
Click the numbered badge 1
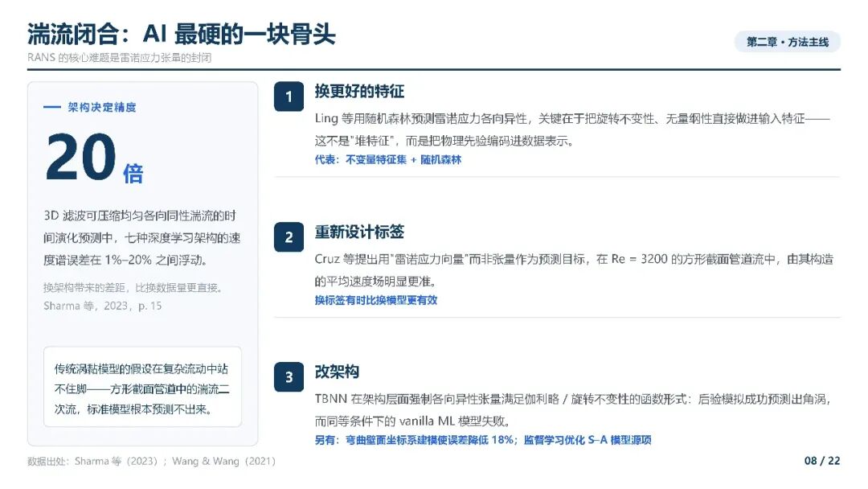(x=289, y=97)
